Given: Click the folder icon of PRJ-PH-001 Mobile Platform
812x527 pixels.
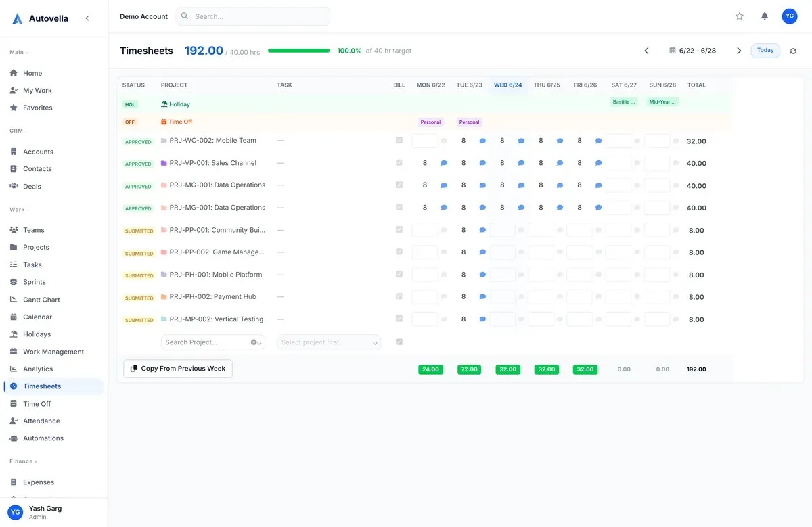Looking at the screenshot, I should (164, 275).
